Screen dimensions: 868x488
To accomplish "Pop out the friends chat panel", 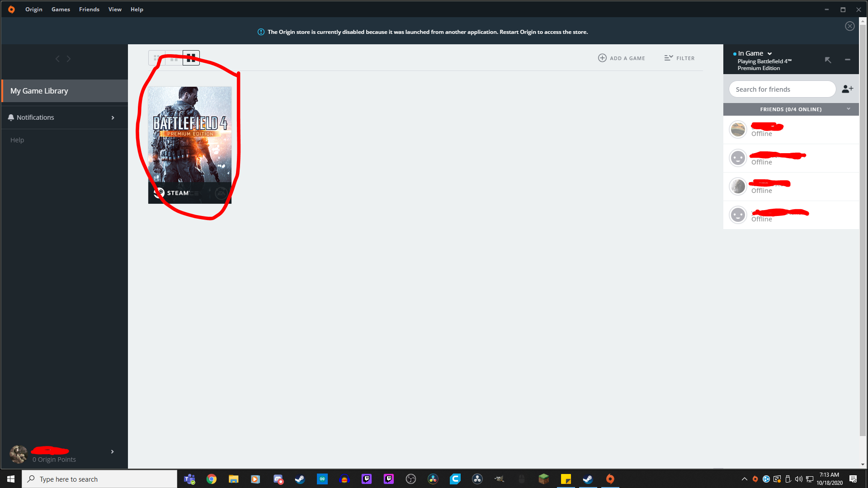I will point(828,60).
